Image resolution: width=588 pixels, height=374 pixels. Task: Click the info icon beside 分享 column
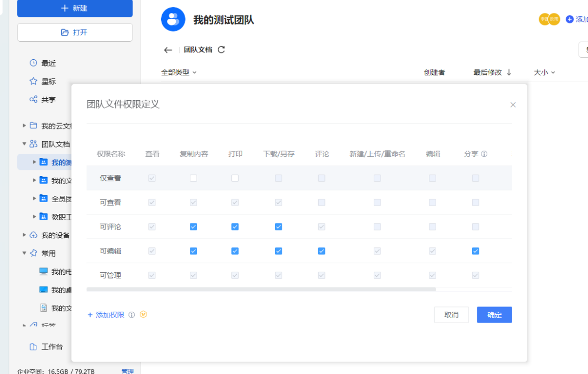(484, 154)
